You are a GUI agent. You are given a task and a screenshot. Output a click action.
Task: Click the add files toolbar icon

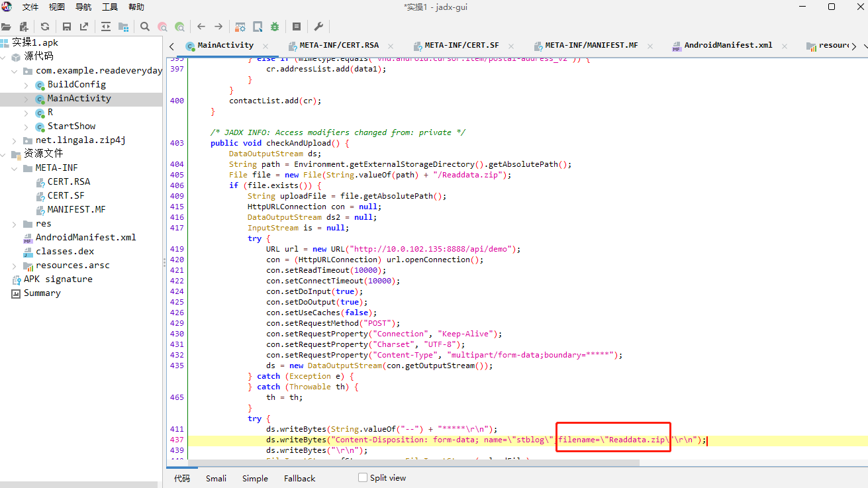24,27
